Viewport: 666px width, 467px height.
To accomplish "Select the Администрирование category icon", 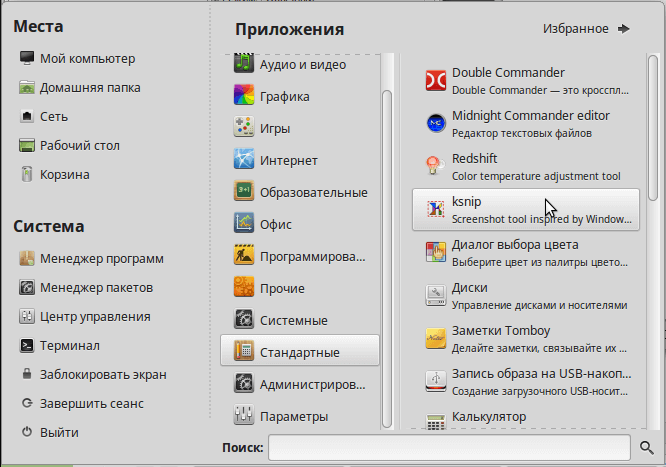I will pos(244,383).
